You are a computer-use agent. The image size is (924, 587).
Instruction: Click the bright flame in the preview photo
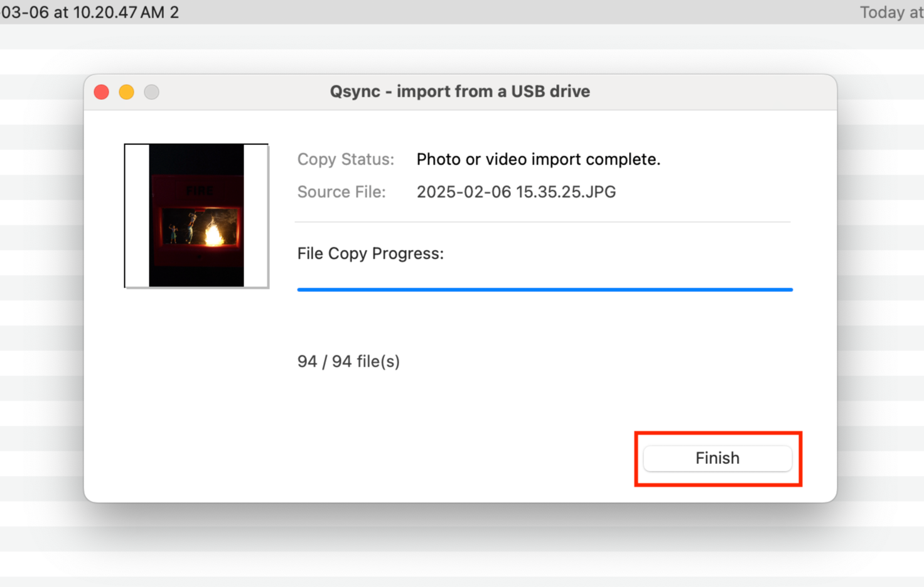pyautogui.click(x=214, y=234)
